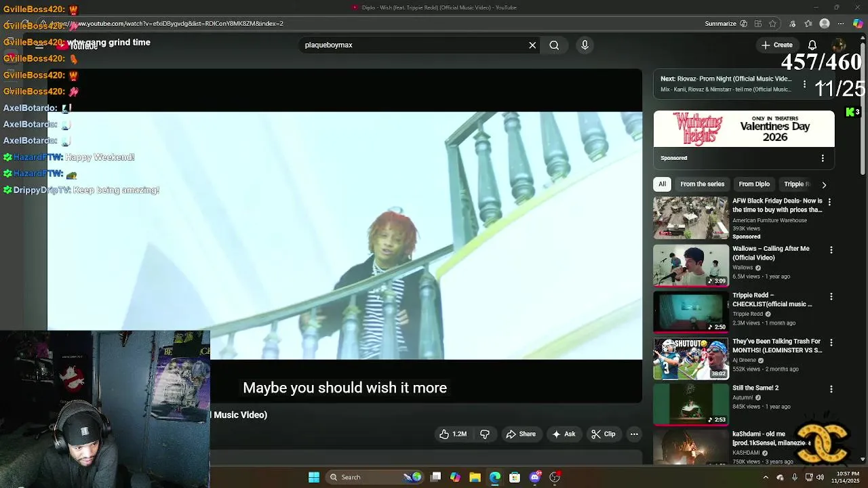The height and width of the screenshot is (488, 868).
Task: Open File Explorer from the taskbar
Action: click(475, 477)
